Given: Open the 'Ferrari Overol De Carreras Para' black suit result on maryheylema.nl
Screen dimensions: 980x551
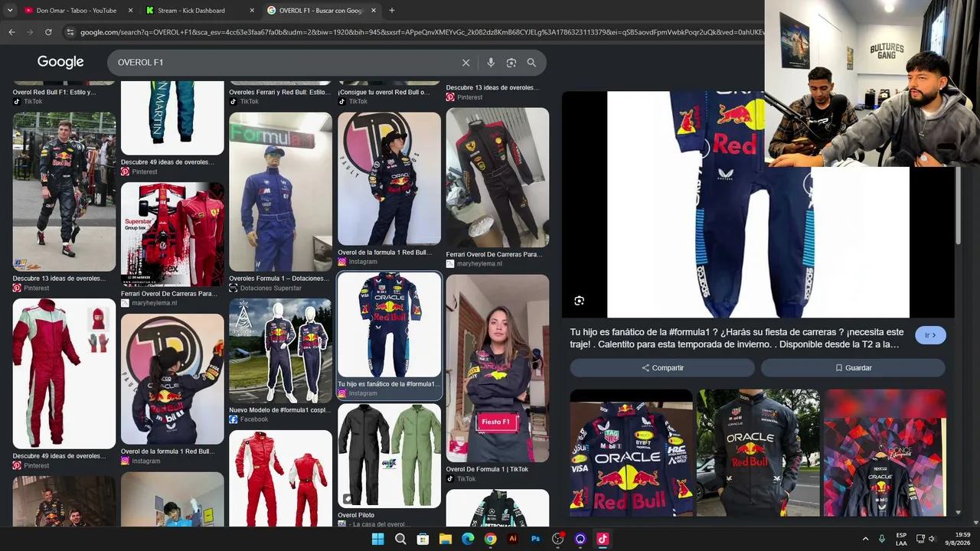Looking at the screenshot, I should click(x=498, y=178).
